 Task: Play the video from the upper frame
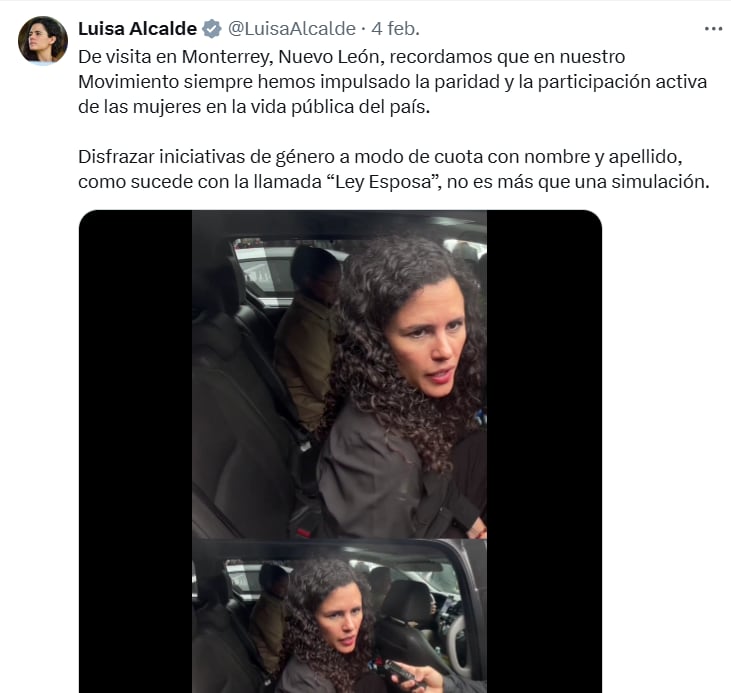[339, 374]
